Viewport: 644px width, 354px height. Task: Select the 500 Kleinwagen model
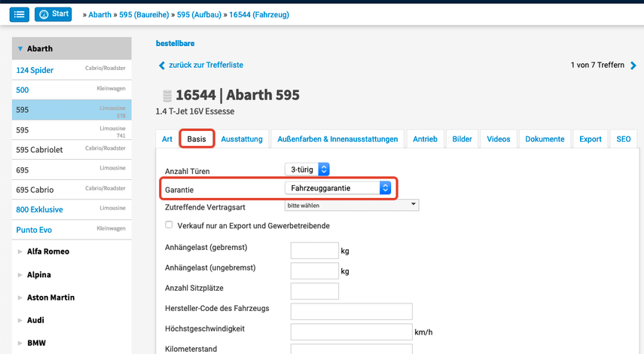(72, 90)
